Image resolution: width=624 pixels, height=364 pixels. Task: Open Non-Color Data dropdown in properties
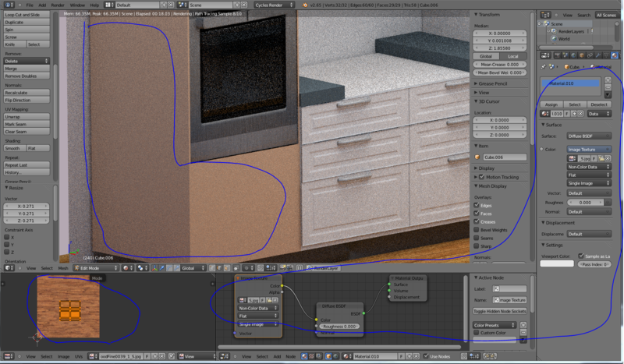589,167
